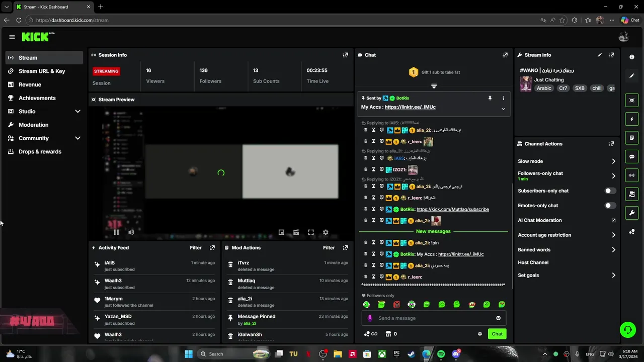Viewport: 644px width, 362px height.
Task: Open chat settings gear icon
Action: pyautogui.click(x=480, y=334)
